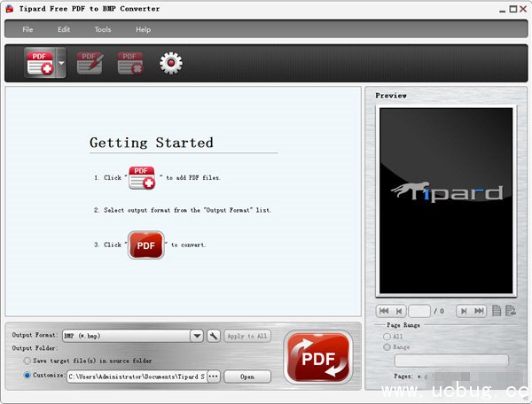Expand the Output Format dropdown list

(197, 336)
